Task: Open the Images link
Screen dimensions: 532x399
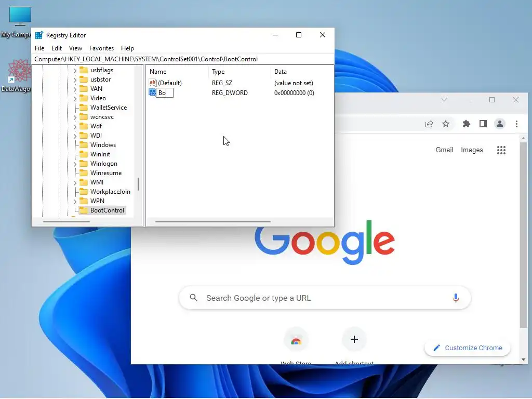Action: click(x=472, y=150)
